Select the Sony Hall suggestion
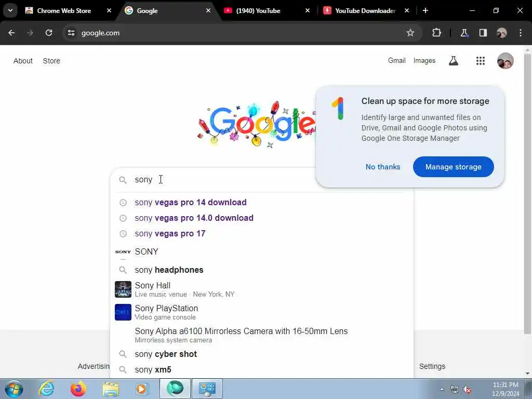The image size is (532, 399). click(262, 289)
